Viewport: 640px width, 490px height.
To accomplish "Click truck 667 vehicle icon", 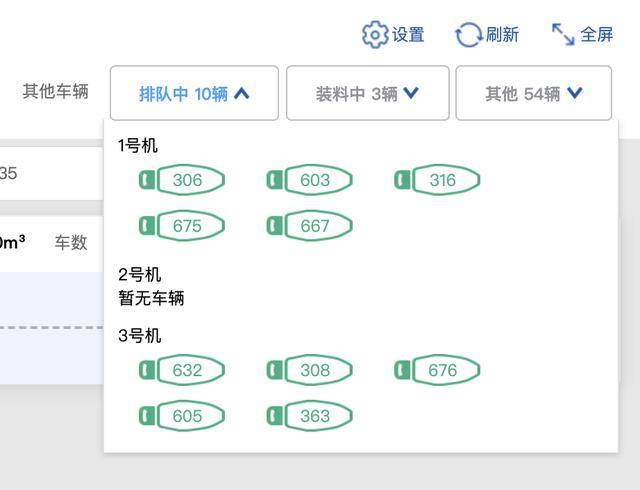I will coord(310,226).
